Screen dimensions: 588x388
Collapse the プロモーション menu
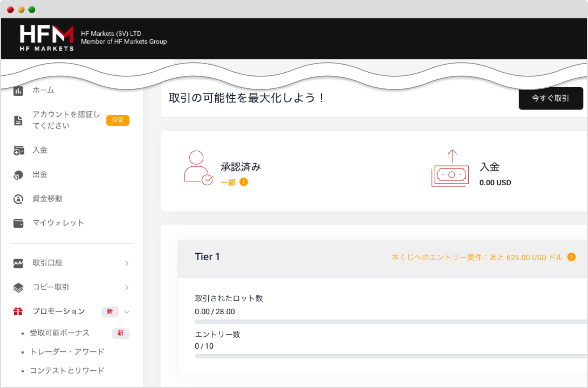tap(127, 312)
